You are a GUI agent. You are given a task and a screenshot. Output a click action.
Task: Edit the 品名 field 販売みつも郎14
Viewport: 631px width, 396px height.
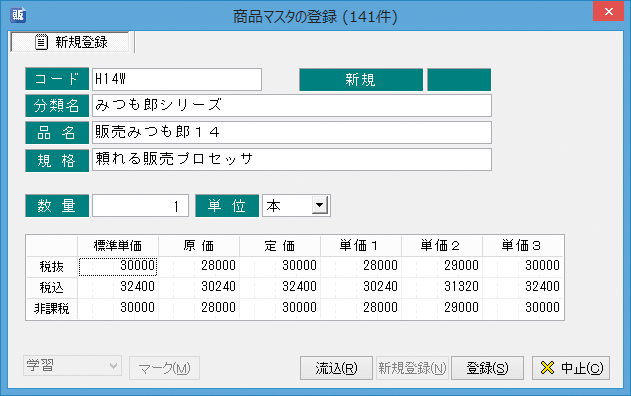[292, 132]
